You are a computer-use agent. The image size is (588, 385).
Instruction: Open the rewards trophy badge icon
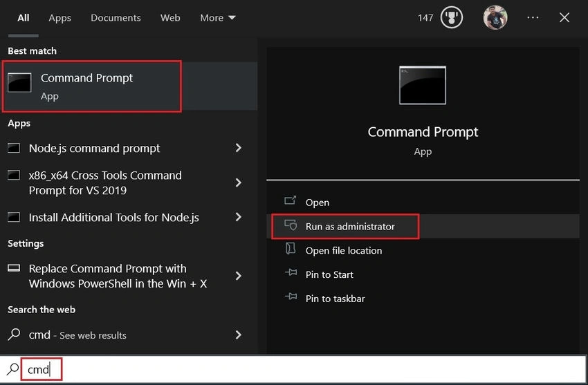point(452,17)
